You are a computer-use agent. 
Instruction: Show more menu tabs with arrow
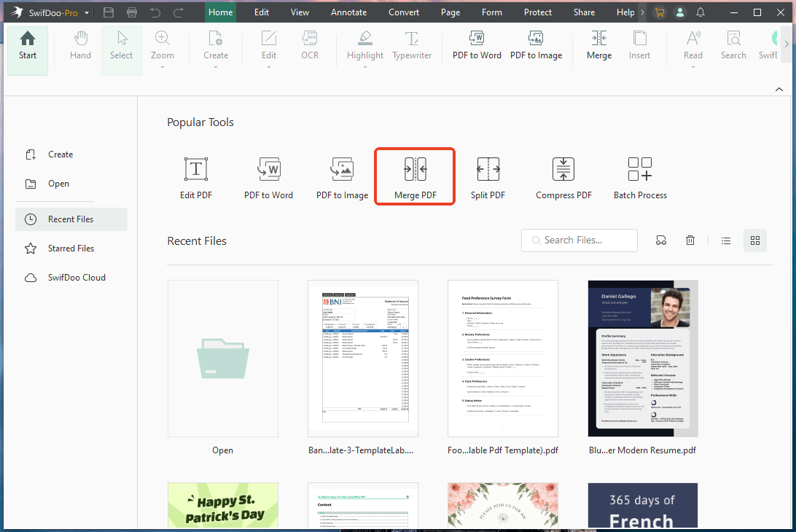click(642, 12)
